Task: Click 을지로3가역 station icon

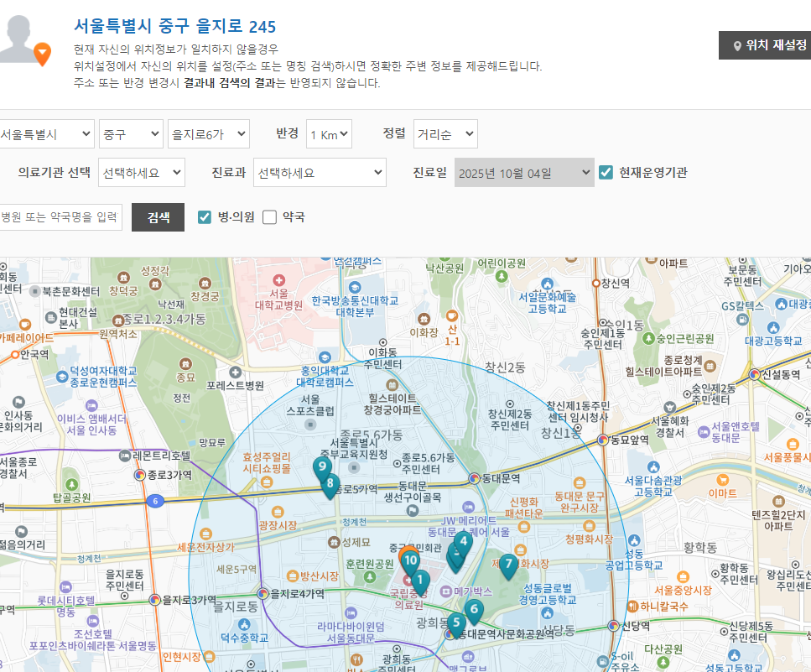Action: (x=154, y=600)
